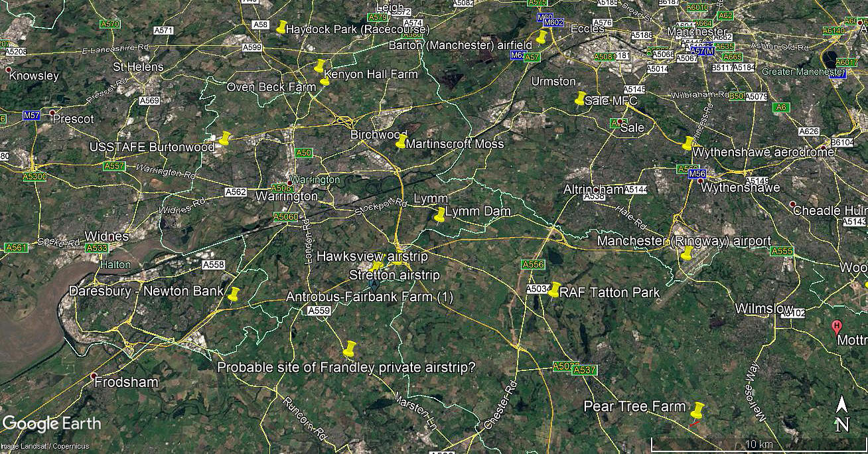Click the Pear Tree Farm yellow pin
Screen dimensions: 868x454
point(697,410)
